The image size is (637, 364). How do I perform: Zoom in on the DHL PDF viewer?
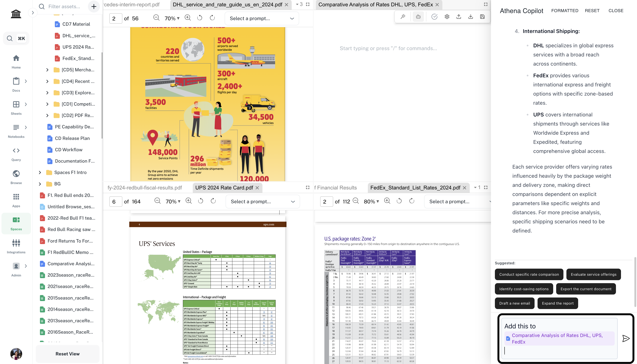coord(188,18)
